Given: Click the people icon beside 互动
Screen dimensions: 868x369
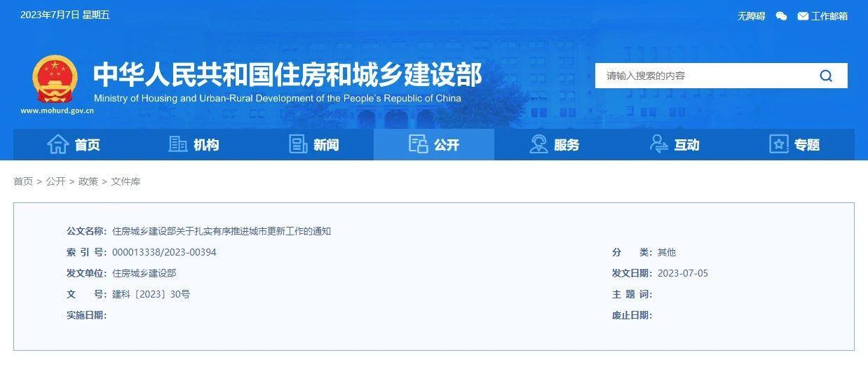Looking at the screenshot, I should point(659,144).
